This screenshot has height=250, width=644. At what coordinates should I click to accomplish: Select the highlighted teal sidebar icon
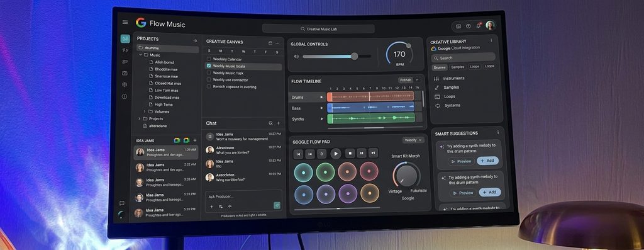click(125, 38)
